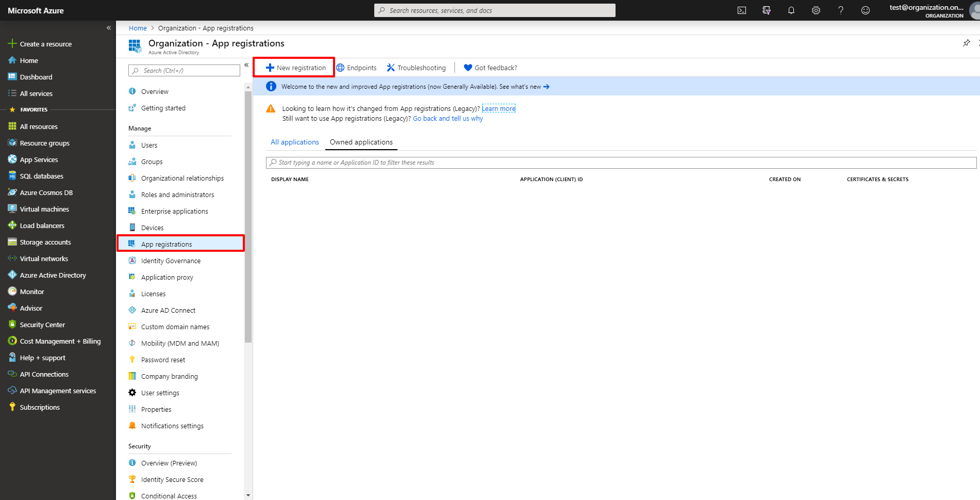Image resolution: width=980 pixels, height=500 pixels.
Task: Pin the App registrations blade
Action: click(967, 43)
